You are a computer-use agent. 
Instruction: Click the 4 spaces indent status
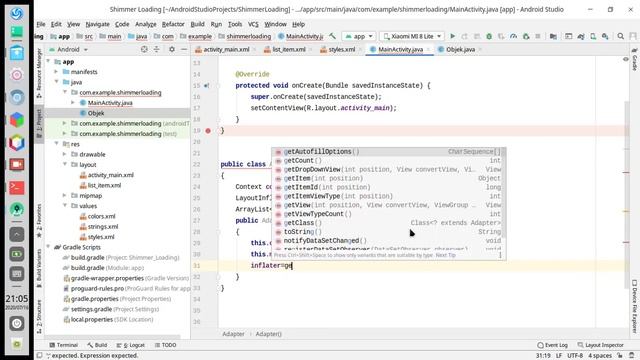tap(600, 356)
